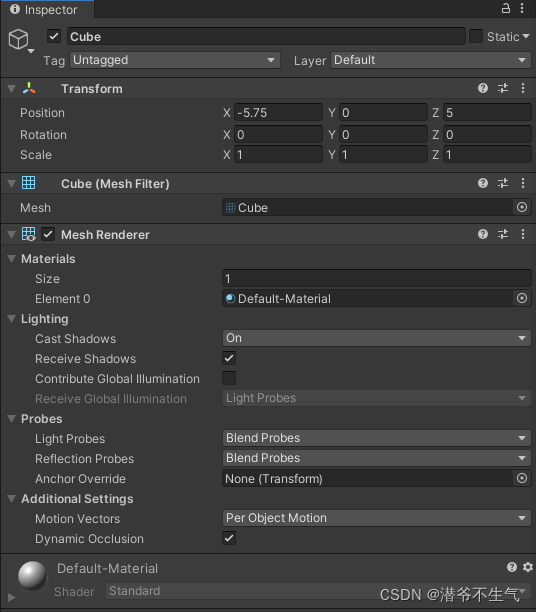Viewport: 536px width, 612px height.
Task: Open Transform component help reference
Action: tap(483, 88)
